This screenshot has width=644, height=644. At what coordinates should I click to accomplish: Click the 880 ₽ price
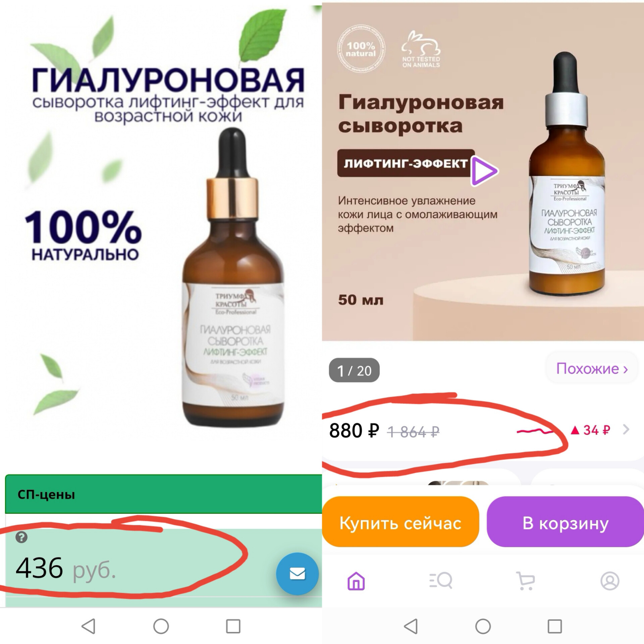[354, 430]
